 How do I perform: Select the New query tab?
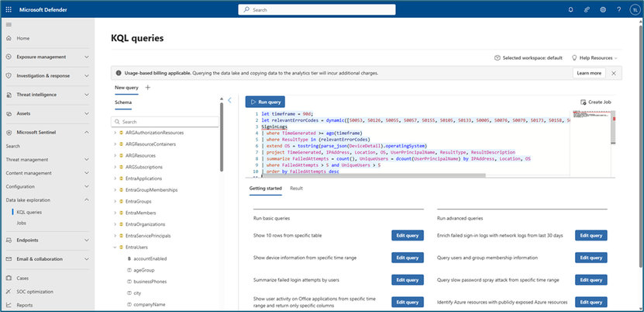(126, 88)
